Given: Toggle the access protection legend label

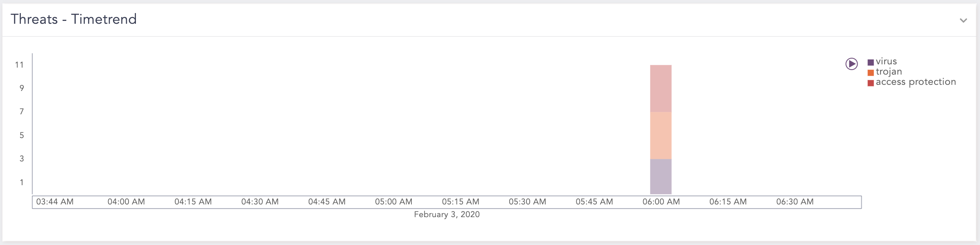Looking at the screenshot, I should [x=916, y=82].
